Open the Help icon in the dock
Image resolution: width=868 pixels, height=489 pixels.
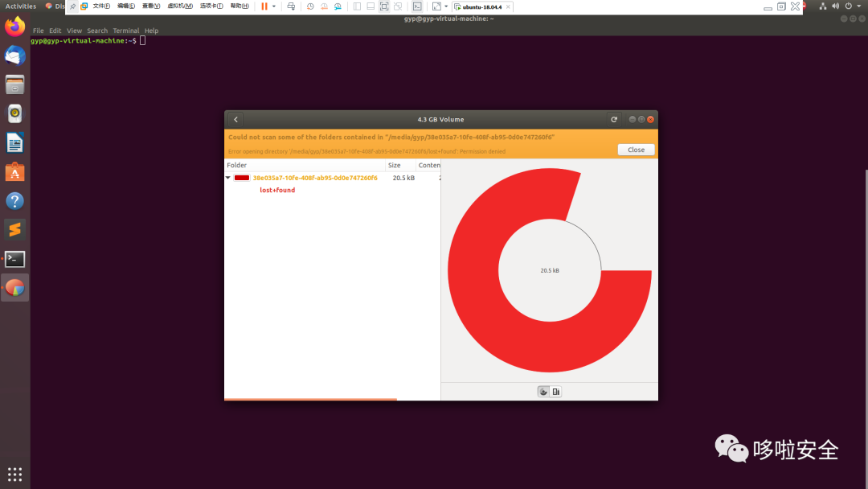click(15, 201)
